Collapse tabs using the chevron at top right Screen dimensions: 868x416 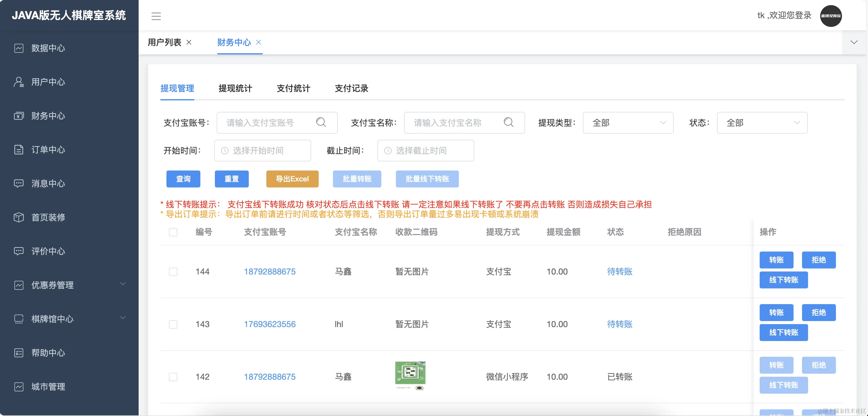click(x=854, y=42)
